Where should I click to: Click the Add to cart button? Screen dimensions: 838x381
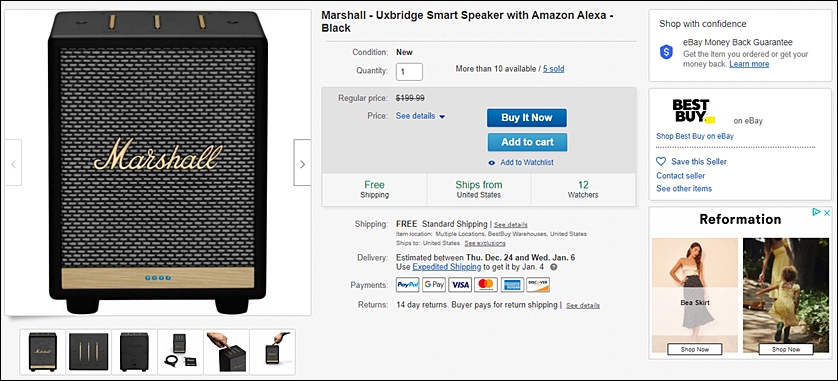coord(527,142)
